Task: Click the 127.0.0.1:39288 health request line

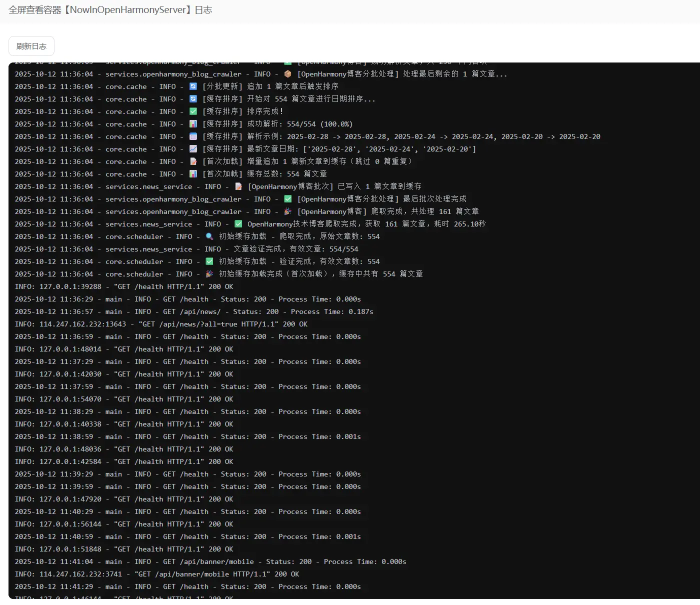Action: [124, 286]
